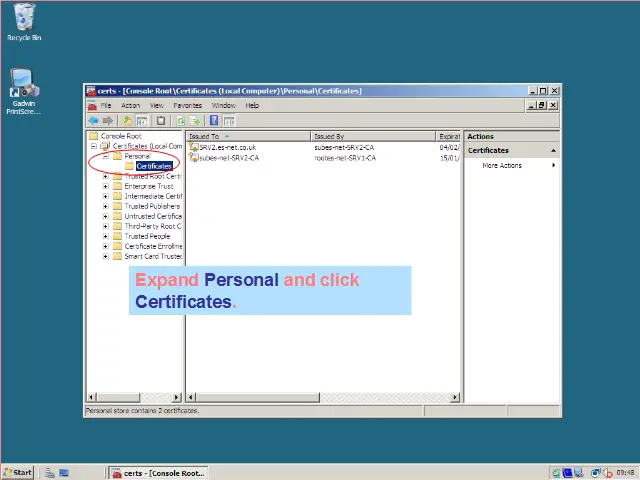Open More Actions in Actions pane

point(502,165)
